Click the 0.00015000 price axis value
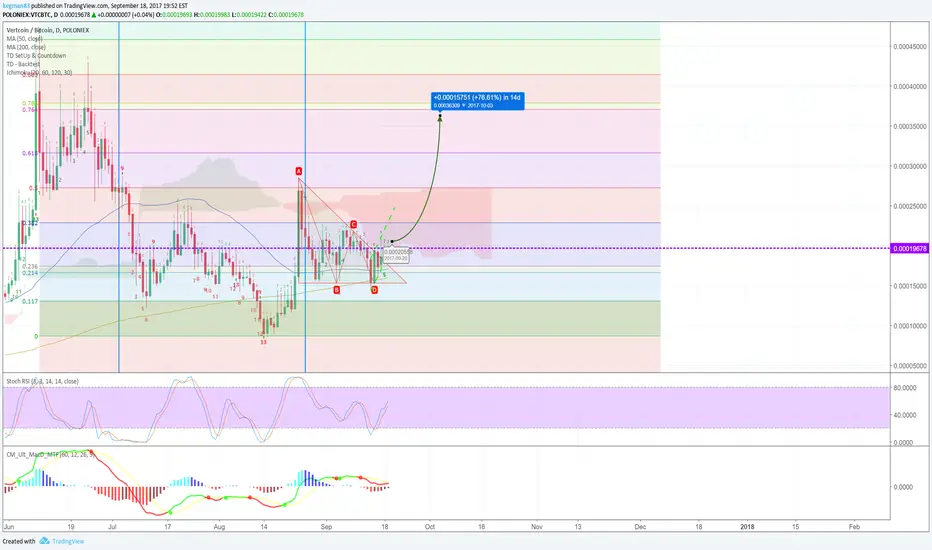This screenshot has height=550, width=932. click(910, 286)
